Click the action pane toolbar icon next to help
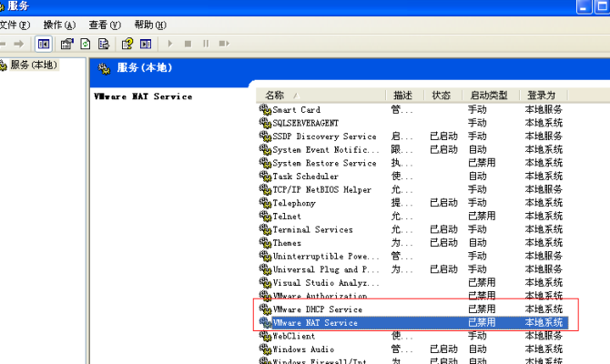The height and width of the screenshot is (364, 610). 146,44
